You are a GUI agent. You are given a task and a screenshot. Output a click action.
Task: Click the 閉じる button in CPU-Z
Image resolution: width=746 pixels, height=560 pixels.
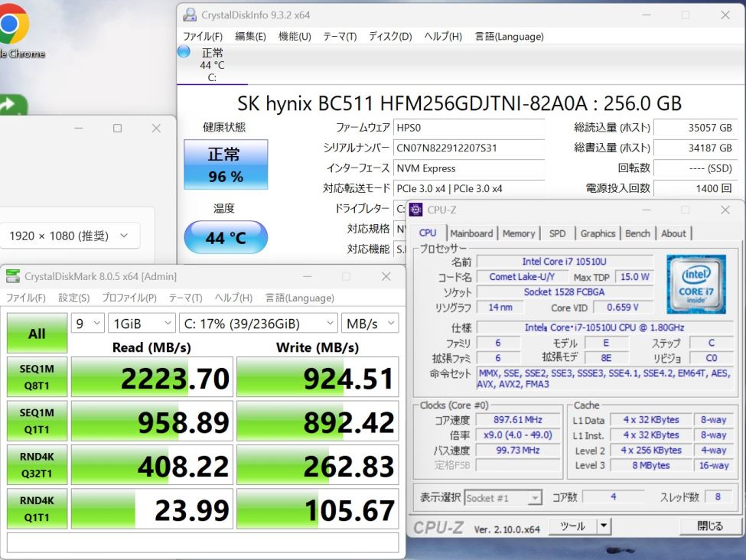710,526
